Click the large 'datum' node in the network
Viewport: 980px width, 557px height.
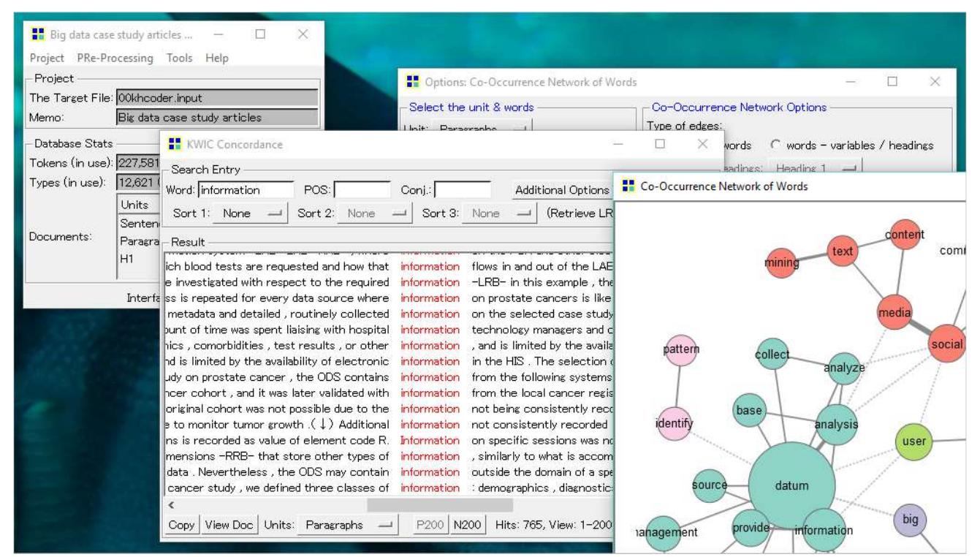pyautogui.click(x=791, y=485)
